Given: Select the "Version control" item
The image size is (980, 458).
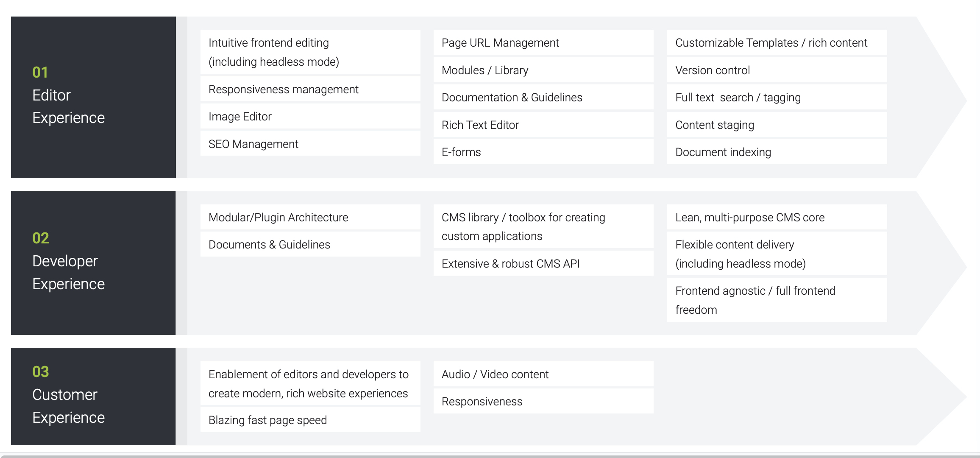Looking at the screenshot, I should pos(777,70).
